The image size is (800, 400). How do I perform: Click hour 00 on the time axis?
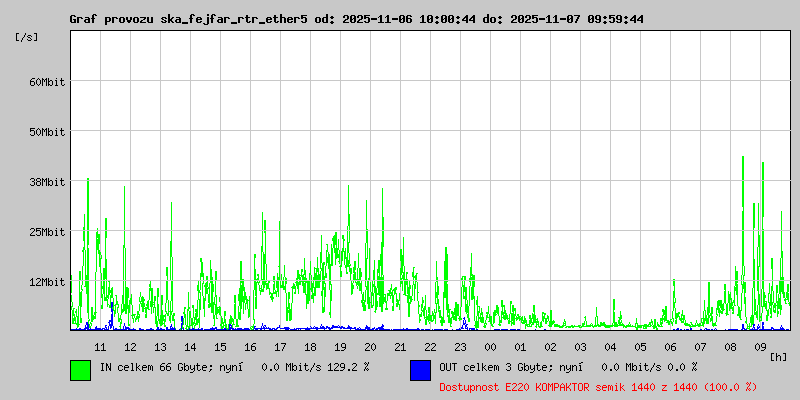pos(490,346)
